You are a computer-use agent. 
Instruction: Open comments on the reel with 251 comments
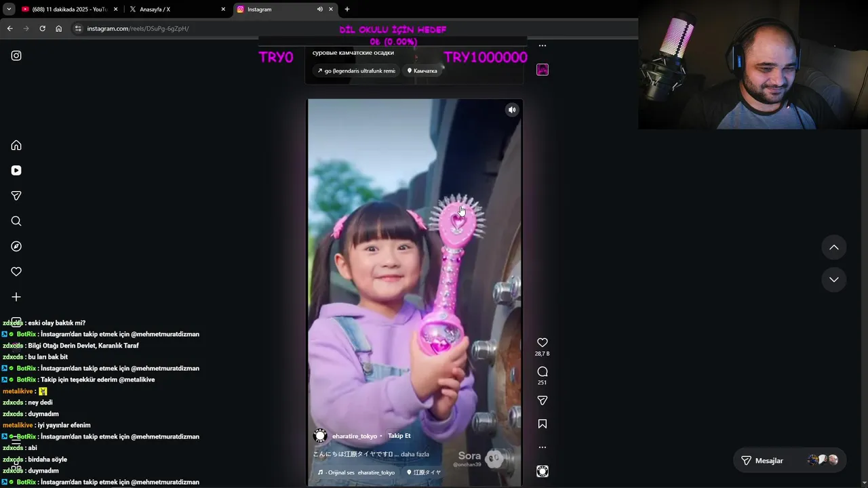pyautogui.click(x=542, y=371)
